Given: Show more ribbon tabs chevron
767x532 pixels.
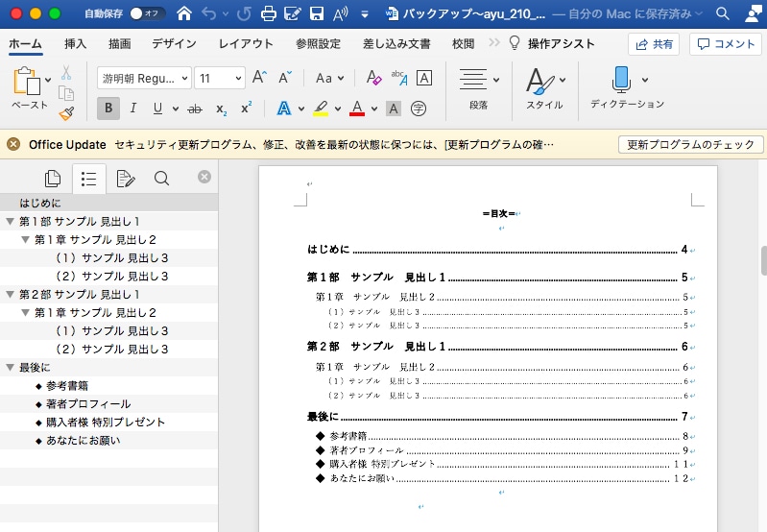Looking at the screenshot, I should [x=494, y=43].
